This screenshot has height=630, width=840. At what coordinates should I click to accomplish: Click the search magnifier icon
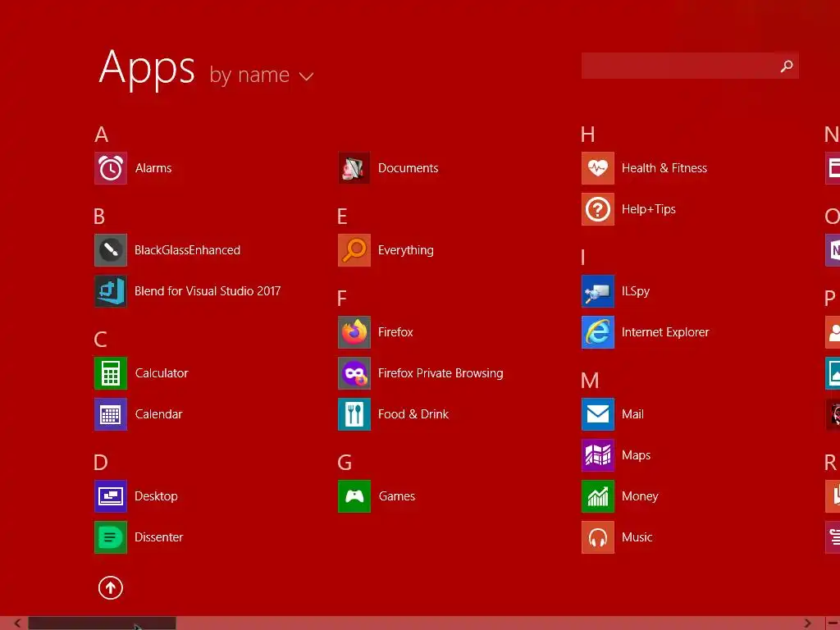[787, 66]
